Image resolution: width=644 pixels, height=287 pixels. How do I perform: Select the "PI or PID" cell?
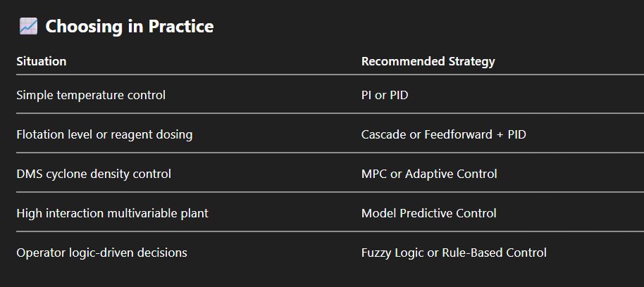point(385,94)
